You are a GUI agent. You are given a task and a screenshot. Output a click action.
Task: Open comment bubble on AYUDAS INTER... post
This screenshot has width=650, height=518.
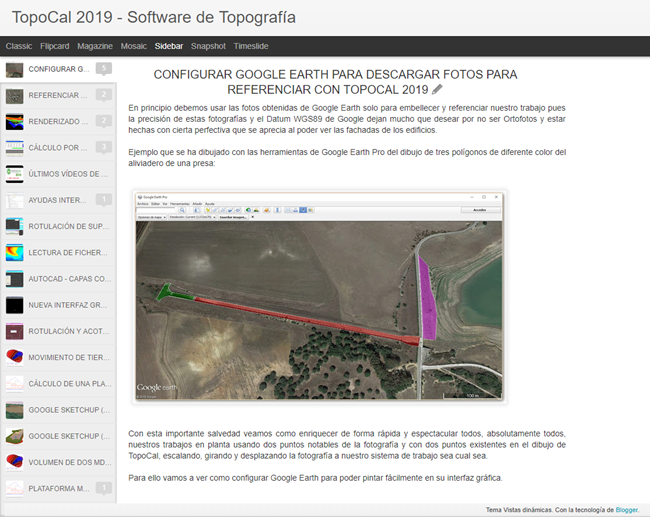(104, 200)
